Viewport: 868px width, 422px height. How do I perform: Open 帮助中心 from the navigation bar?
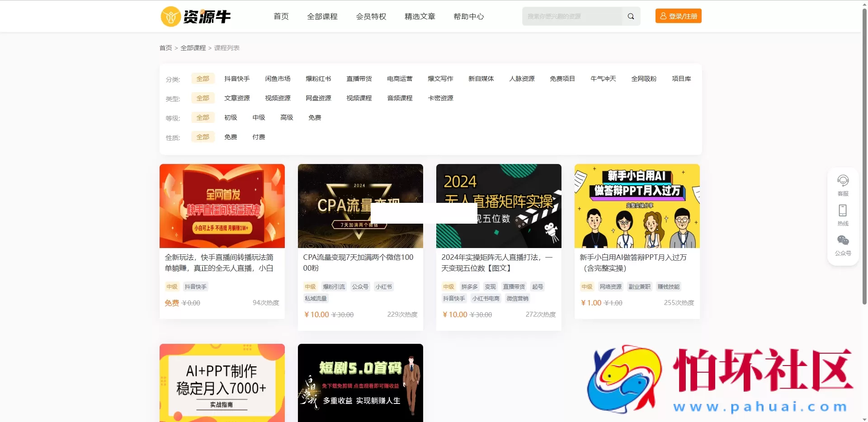(468, 16)
